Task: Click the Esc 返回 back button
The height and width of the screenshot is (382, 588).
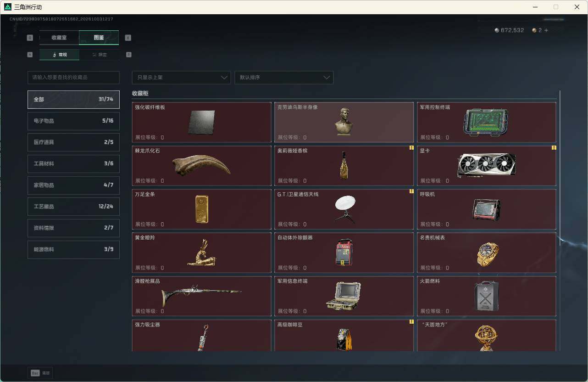Action: point(40,373)
